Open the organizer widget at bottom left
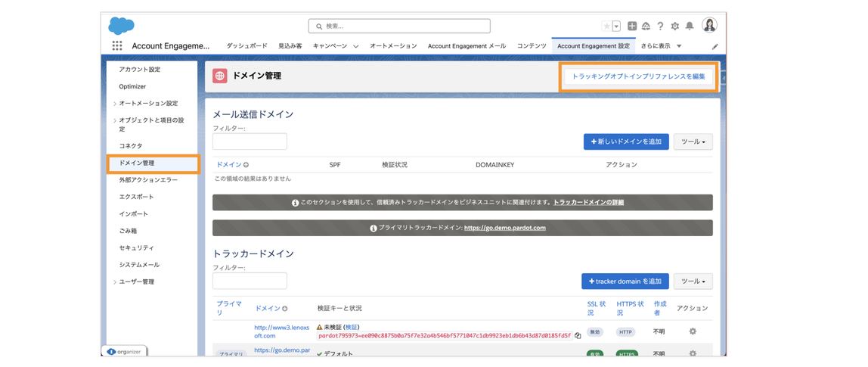This screenshot has height=367, width=868. (125, 351)
